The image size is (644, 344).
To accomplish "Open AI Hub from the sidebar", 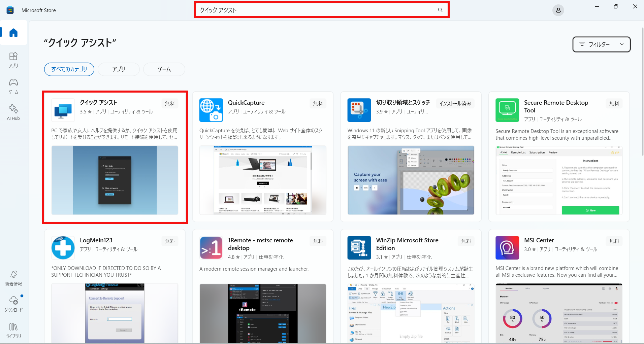I will click(x=13, y=112).
